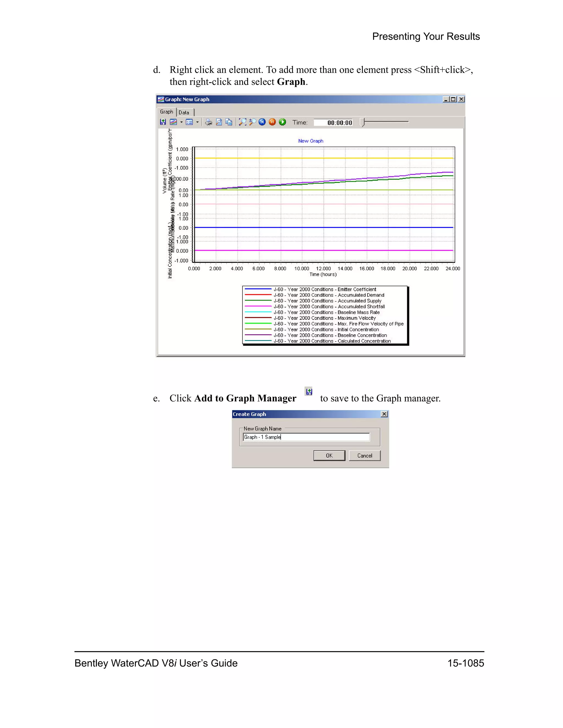Click the New Graph Name text field

(307, 437)
